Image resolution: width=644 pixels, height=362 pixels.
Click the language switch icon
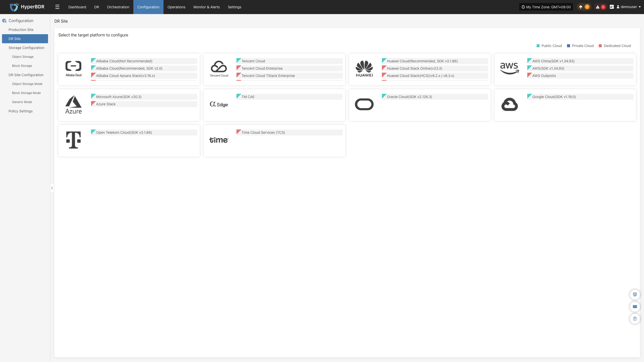(x=612, y=7)
